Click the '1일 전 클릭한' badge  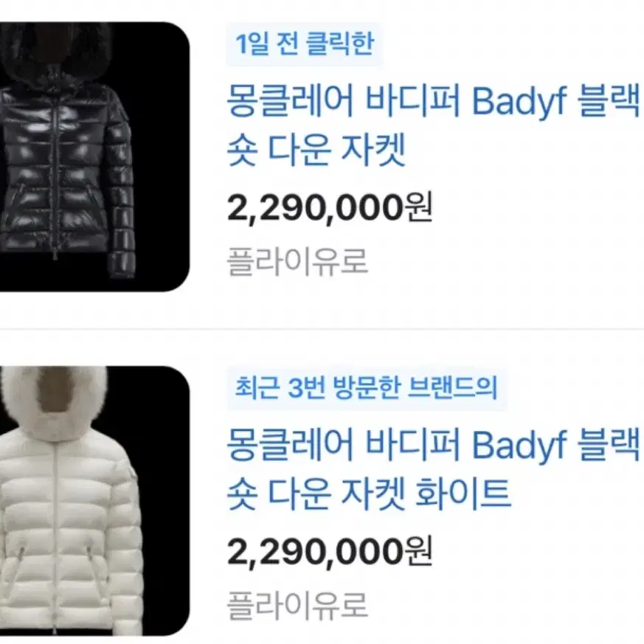tap(305, 44)
